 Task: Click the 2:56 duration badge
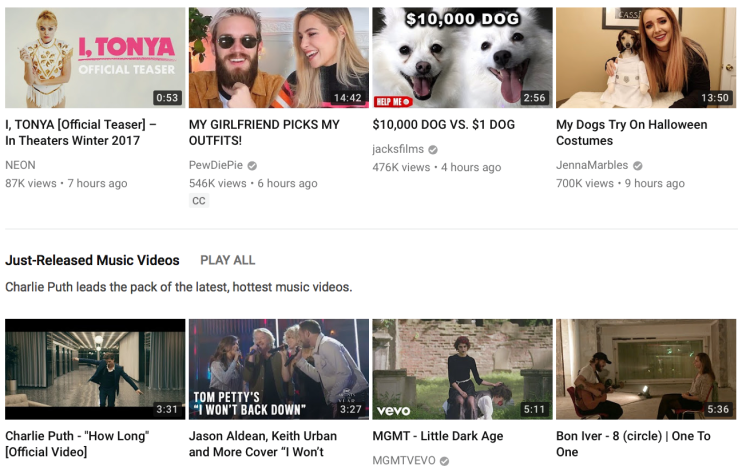point(534,98)
